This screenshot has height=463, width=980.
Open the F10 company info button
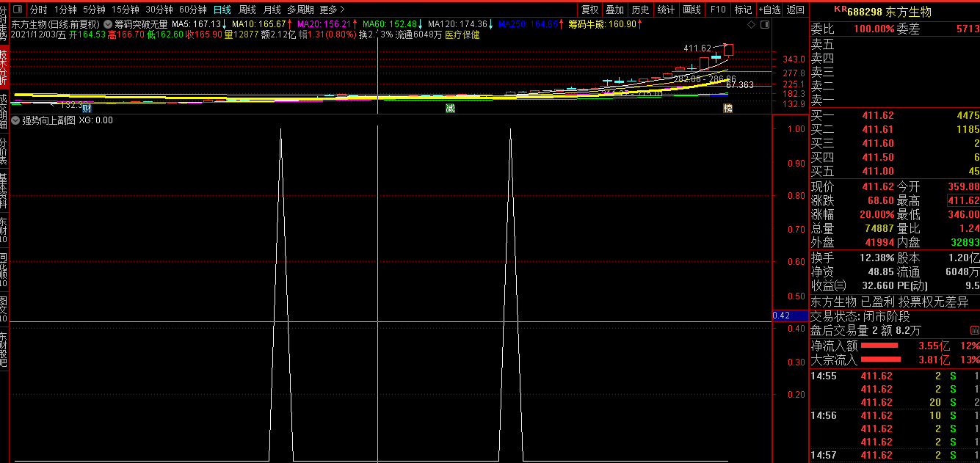coord(718,10)
